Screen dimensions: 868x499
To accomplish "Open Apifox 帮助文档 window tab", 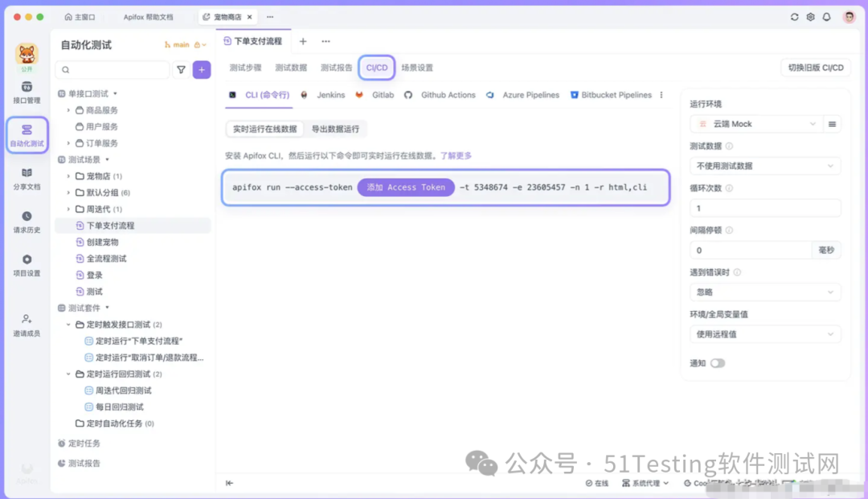I will (148, 17).
